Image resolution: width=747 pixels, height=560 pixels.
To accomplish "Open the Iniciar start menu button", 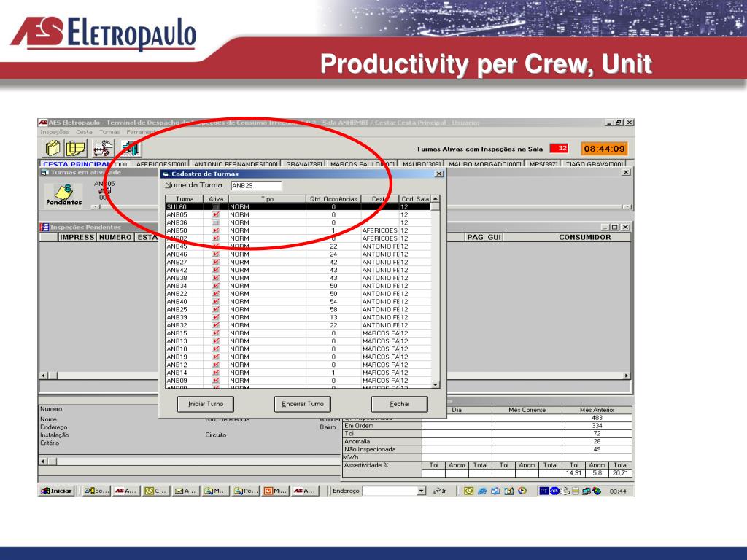I will pos(57,491).
